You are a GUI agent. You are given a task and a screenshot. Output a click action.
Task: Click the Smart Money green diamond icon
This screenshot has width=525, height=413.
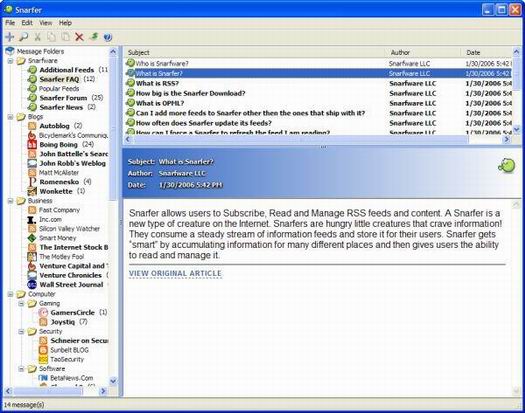pyautogui.click(x=32, y=238)
